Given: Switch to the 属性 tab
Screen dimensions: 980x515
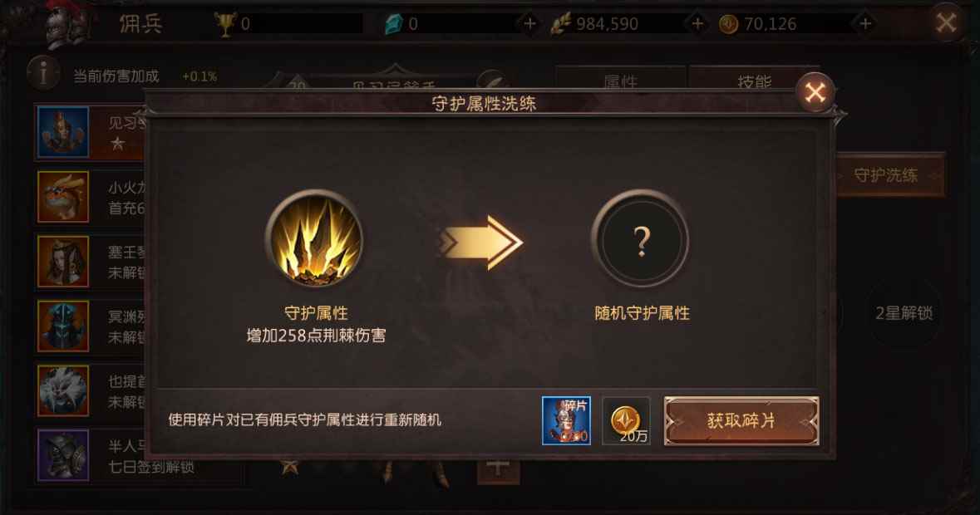Looking at the screenshot, I should [x=621, y=79].
